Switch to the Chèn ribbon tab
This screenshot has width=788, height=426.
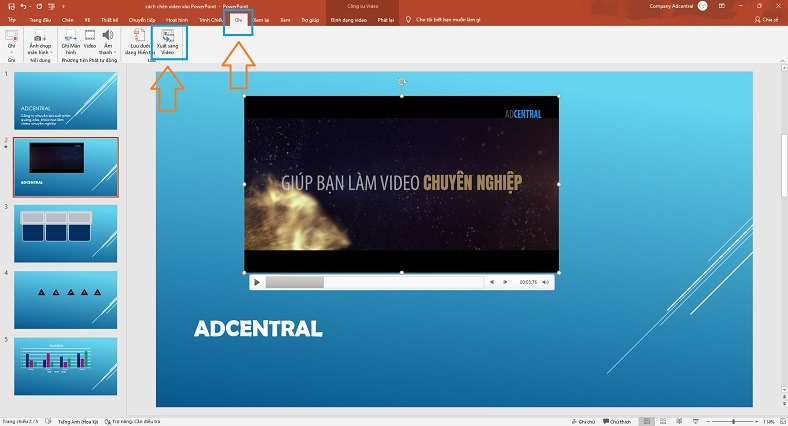coord(67,19)
